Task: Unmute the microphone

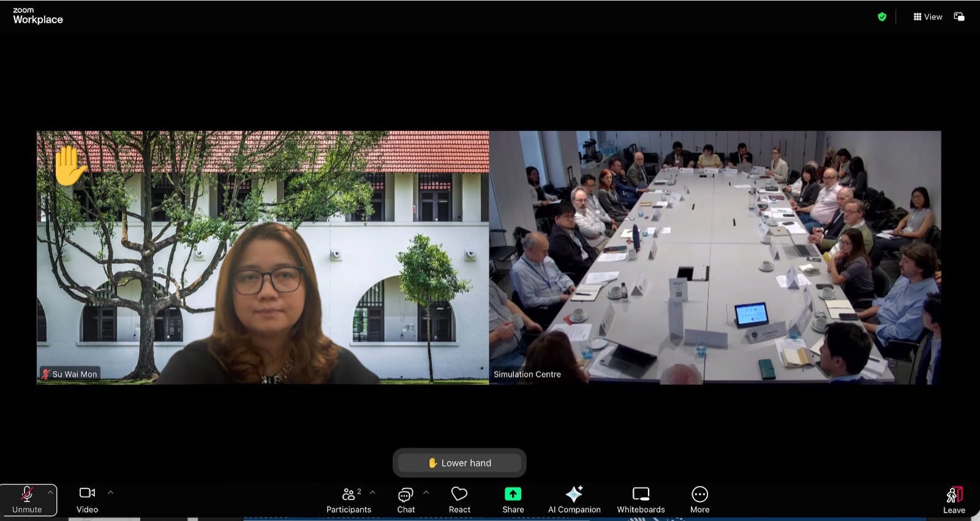Action: [27, 500]
